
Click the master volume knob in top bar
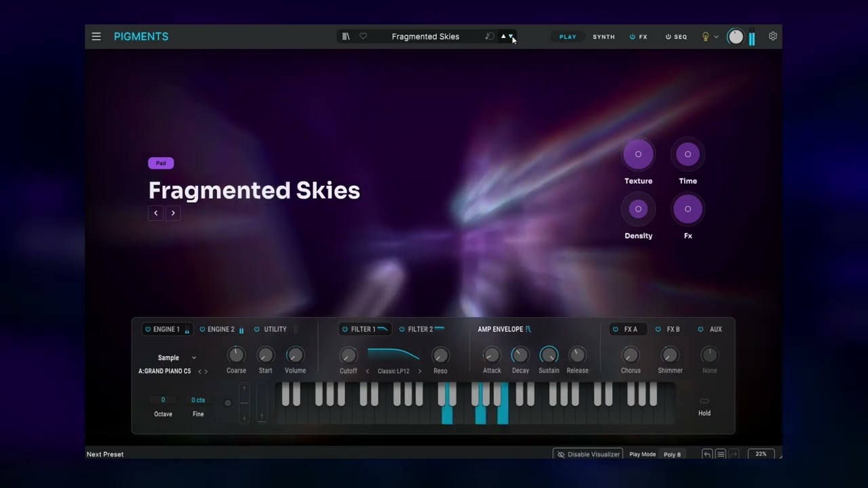736,37
